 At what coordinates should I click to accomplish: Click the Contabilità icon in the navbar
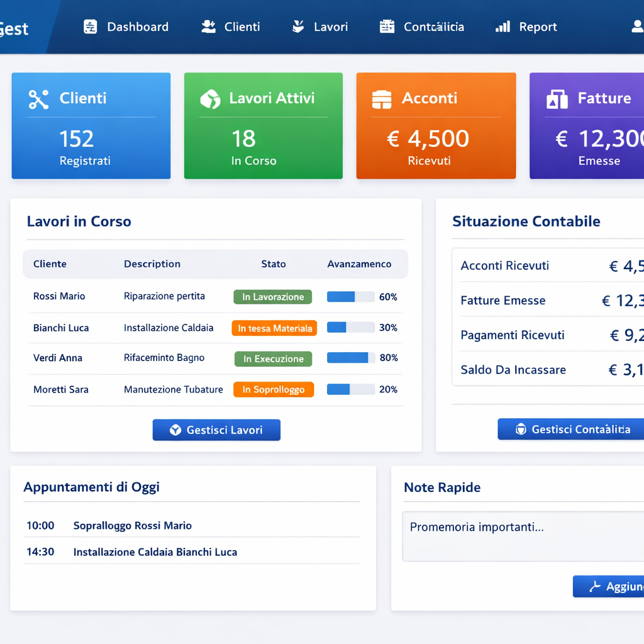click(x=387, y=26)
